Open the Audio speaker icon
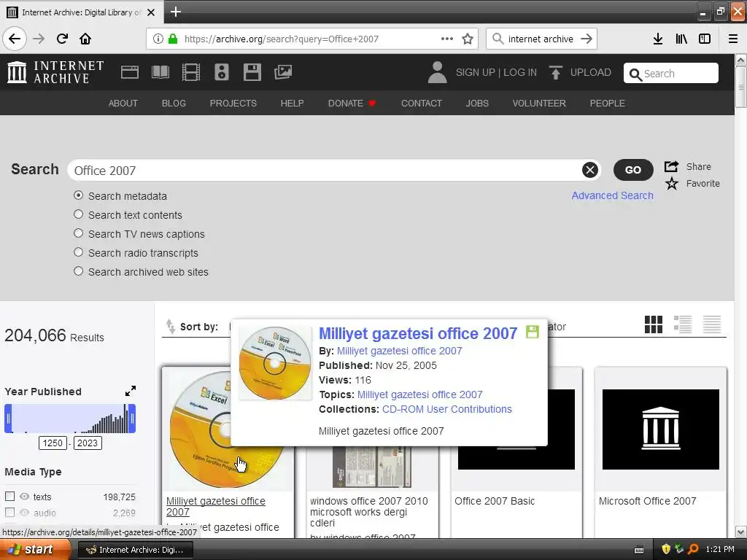The width and height of the screenshot is (747, 560). [222, 72]
